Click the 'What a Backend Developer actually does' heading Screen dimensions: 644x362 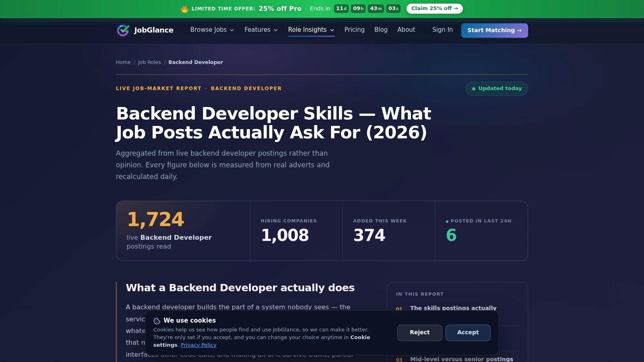[x=240, y=288]
